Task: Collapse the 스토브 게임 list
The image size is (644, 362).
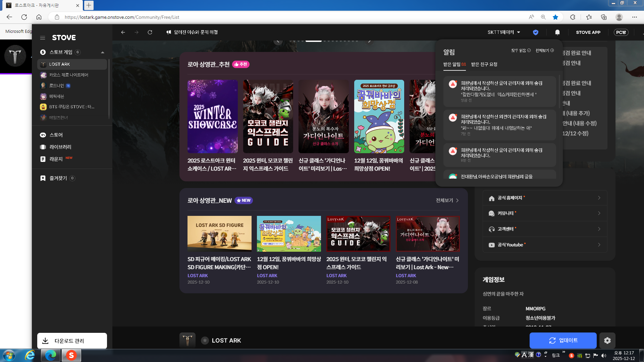Action: [x=103, y=52]
